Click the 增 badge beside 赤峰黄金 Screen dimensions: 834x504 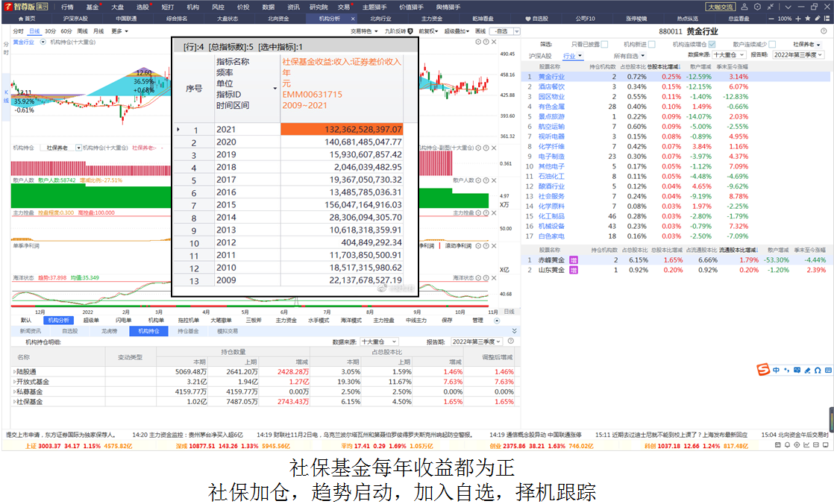coord(574,260)
